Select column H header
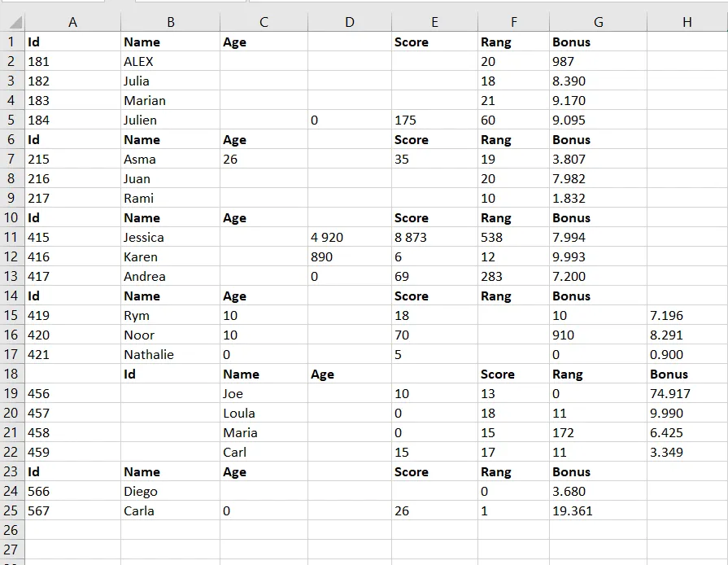The width and height of the screenshot is (728, 565). coord(687,23)
